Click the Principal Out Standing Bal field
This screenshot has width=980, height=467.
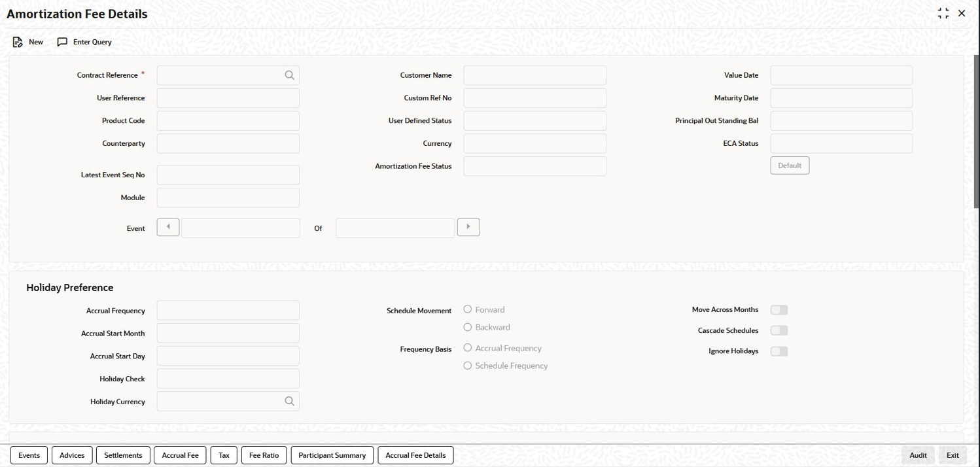click(x=841, y=120)
